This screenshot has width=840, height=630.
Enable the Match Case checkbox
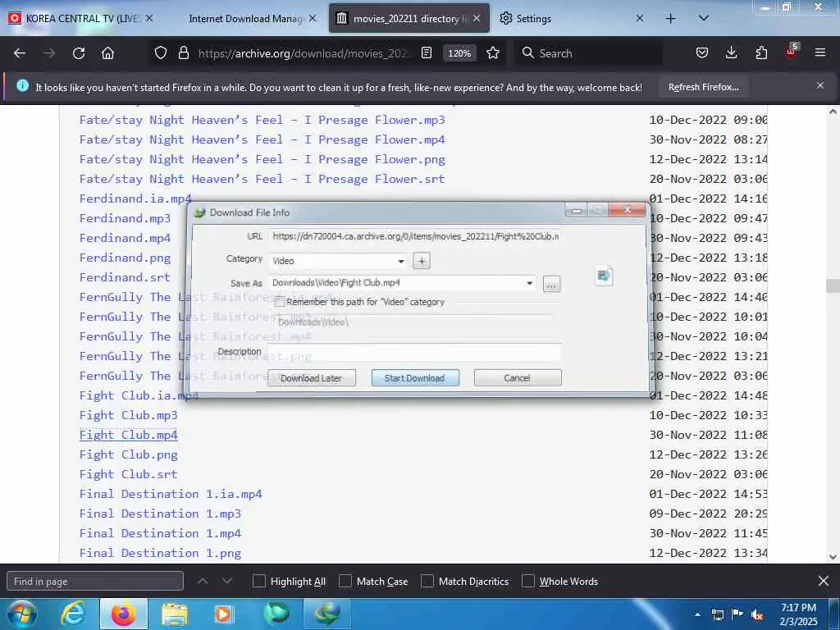(345, 582)
